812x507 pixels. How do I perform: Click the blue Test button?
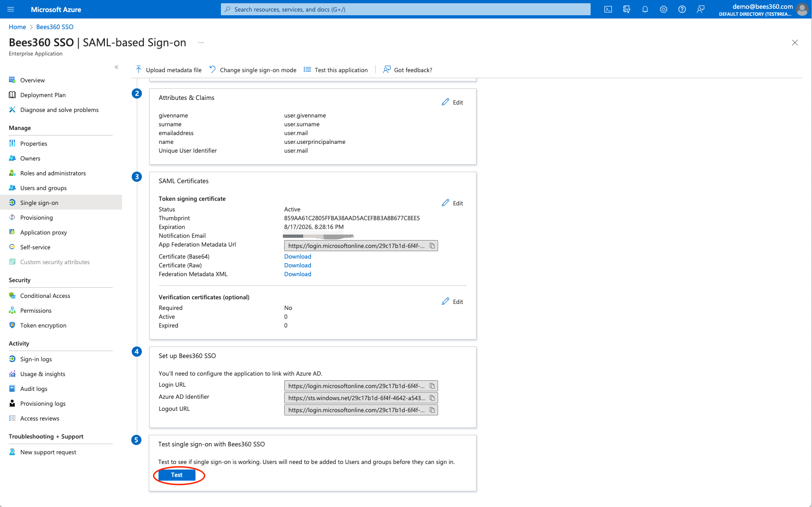point(177,475)
